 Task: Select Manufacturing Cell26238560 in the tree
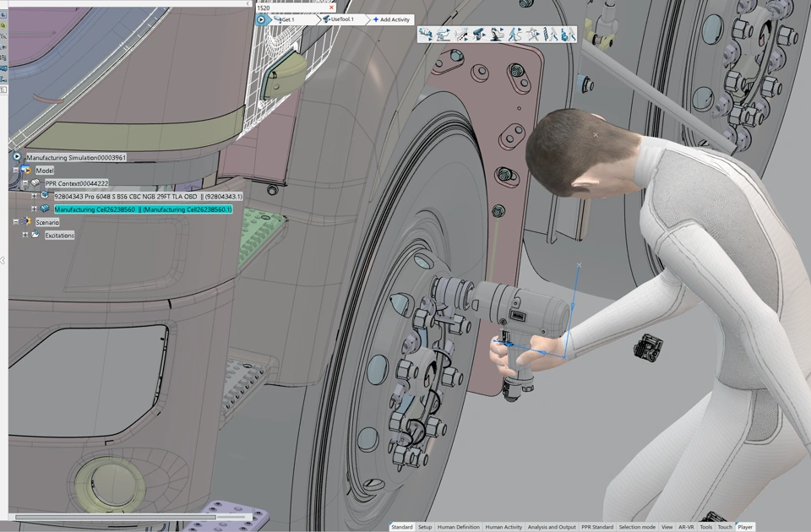coord(142,209)
